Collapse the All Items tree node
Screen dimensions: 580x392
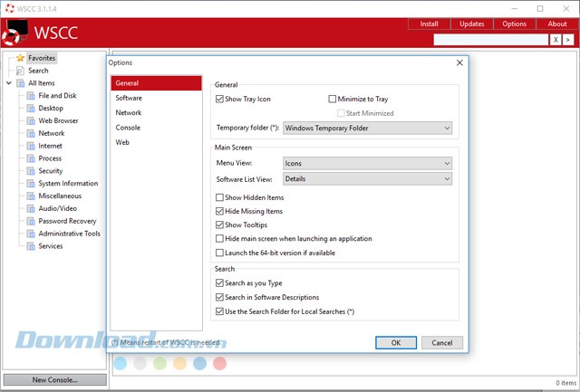click(x=9, y=83)
